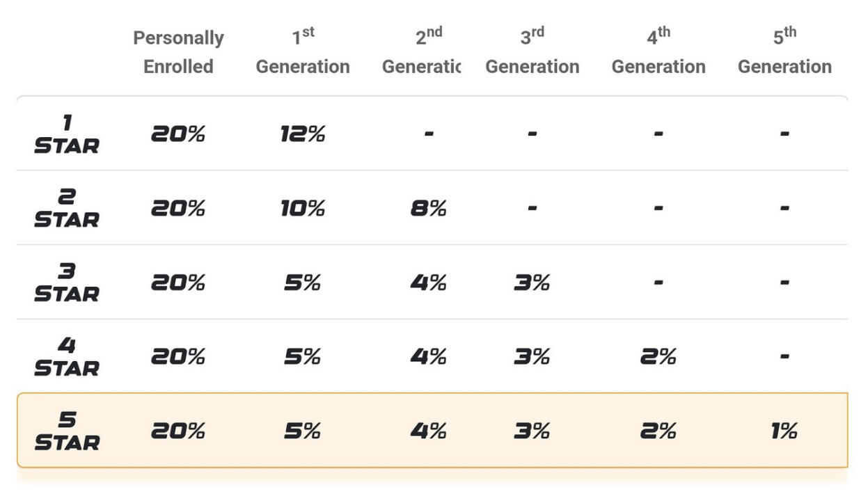
Task: Click the 12% value in 1 Star row
Action: (x=303, y=134)
